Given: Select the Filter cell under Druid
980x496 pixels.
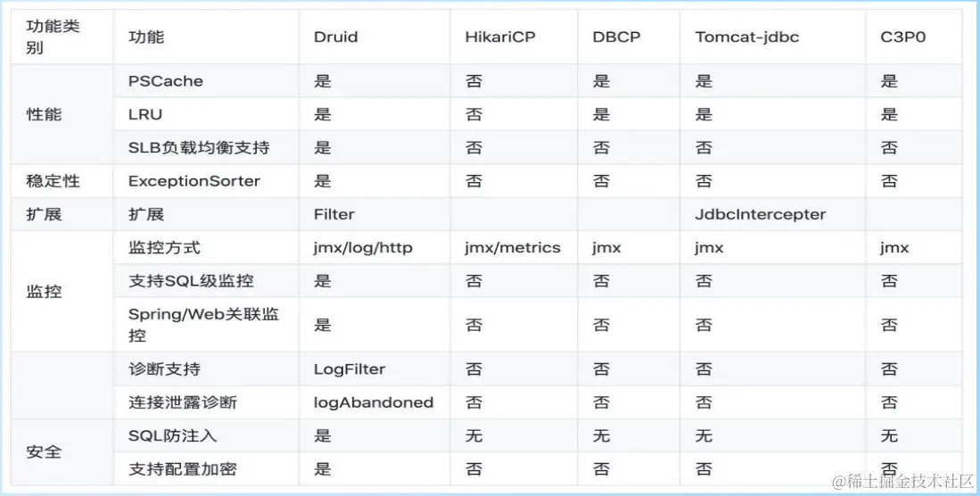Looking at the screenshot, I should 374,214.
